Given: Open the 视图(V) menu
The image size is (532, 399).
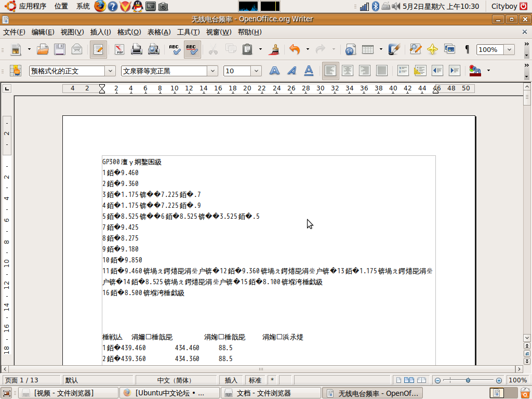Looking at the screenshot, I should [72, 32].
